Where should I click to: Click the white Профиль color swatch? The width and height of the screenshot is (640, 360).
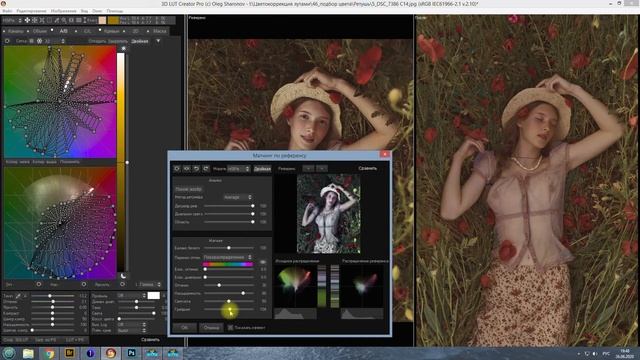click(x=153, y=296)
